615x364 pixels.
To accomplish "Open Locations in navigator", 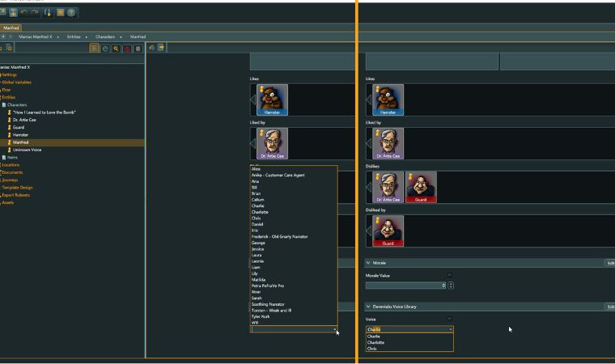I will [x=11, y=165].
